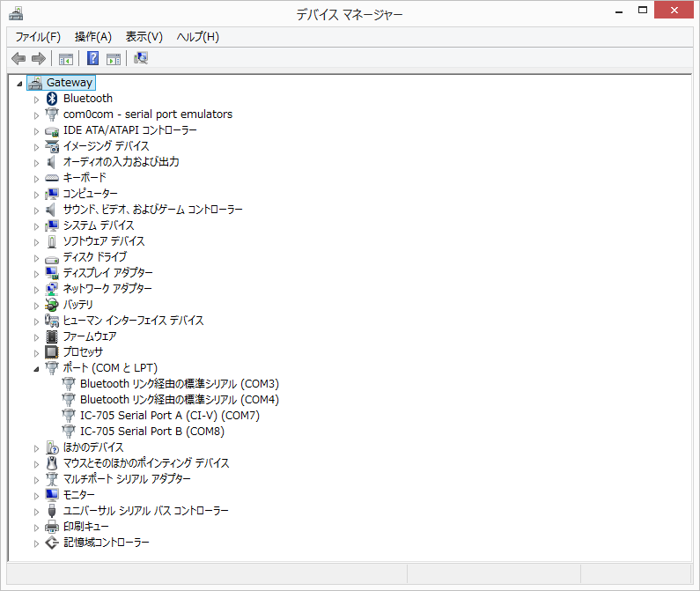
Task: Expand 記憶域コントローラー arrow
Action: pyautogui.click(x=37, y=543)
